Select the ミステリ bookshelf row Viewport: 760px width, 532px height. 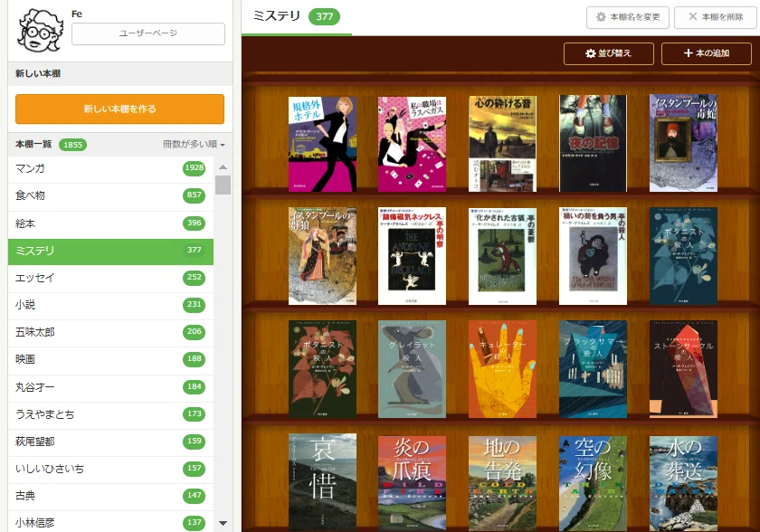coord(110,251)
